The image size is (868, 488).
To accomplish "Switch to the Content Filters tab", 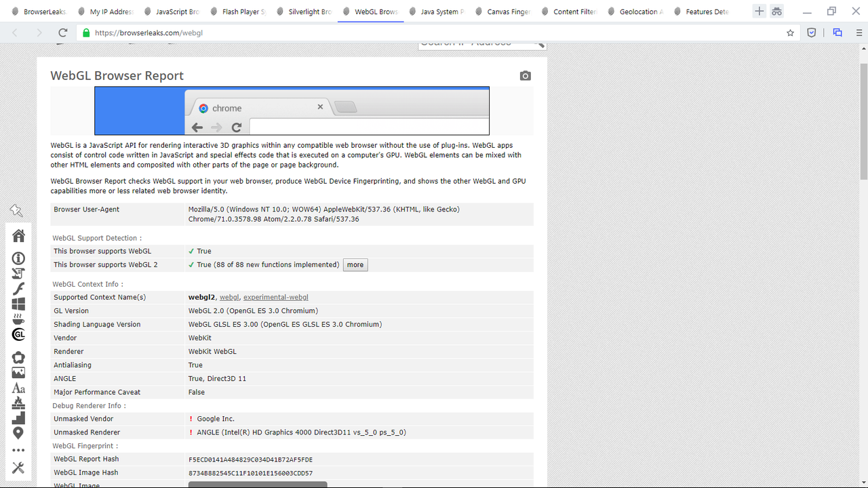I will pyautogui.click(x=569, y=12).
